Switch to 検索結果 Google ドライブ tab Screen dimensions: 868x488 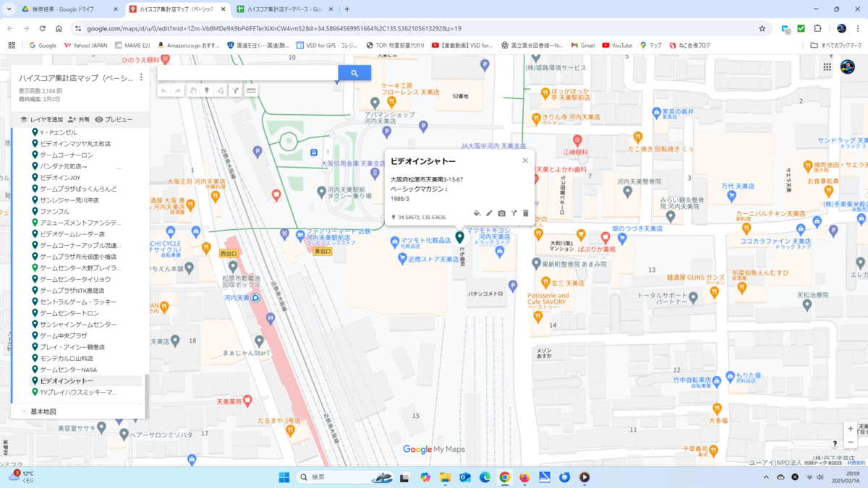click(69, 9)
